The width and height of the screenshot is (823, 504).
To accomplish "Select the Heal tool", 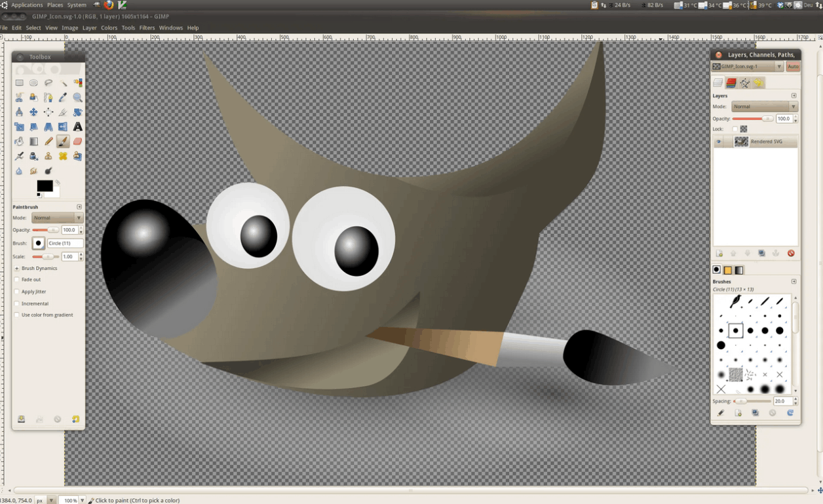I will (63, 156).
